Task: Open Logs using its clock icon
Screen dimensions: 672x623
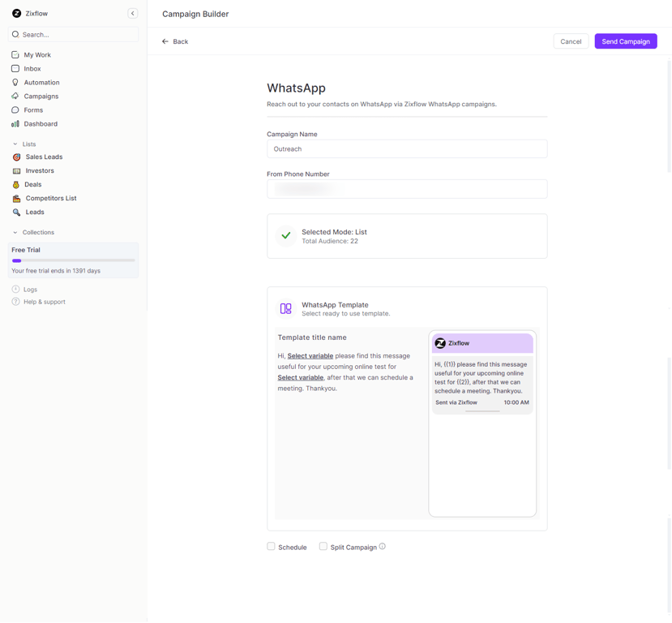Action: click(15, 289)
